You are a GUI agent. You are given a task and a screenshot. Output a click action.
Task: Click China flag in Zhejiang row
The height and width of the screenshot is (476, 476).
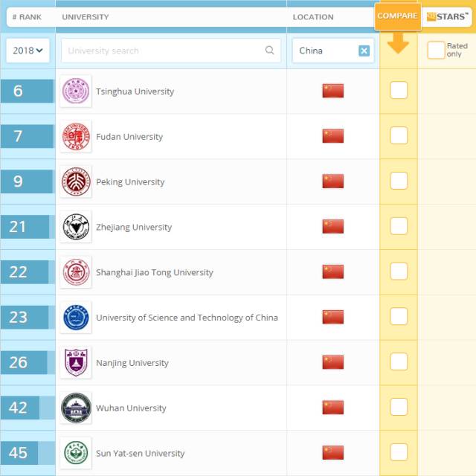pos(333,226)
